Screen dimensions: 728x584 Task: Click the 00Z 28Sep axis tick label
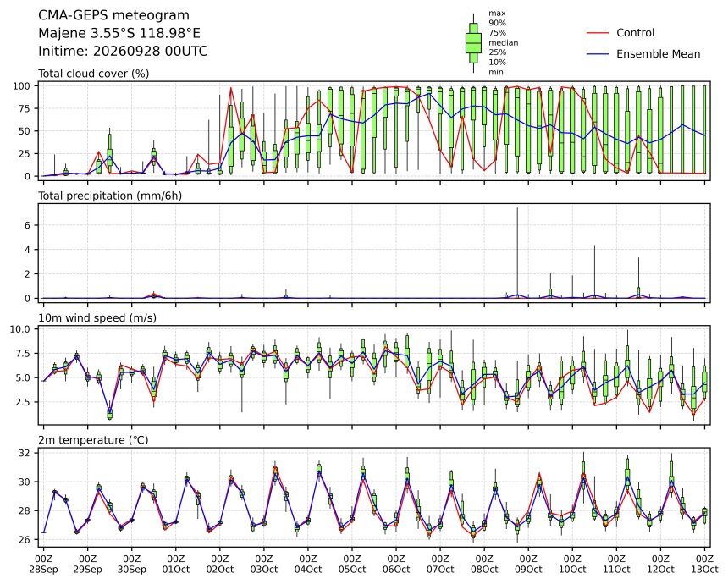point(44,564)
